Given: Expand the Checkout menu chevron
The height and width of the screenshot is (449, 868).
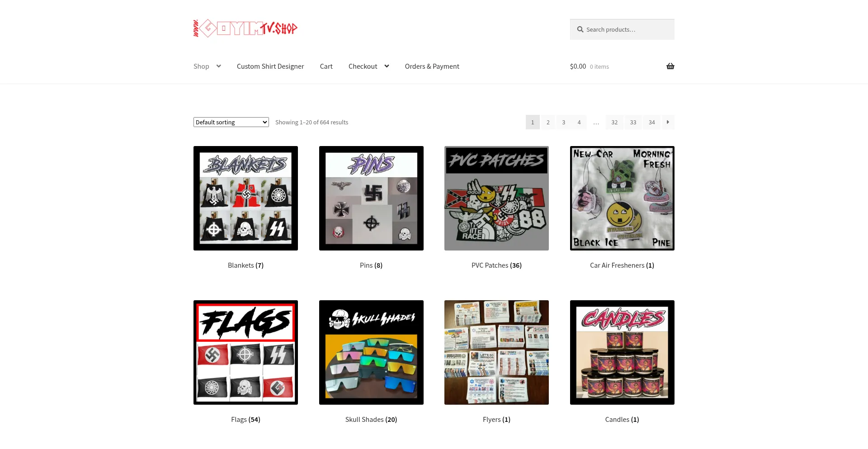Looking at the screenshot, I should pyautogui.click(x=387, y=66).
